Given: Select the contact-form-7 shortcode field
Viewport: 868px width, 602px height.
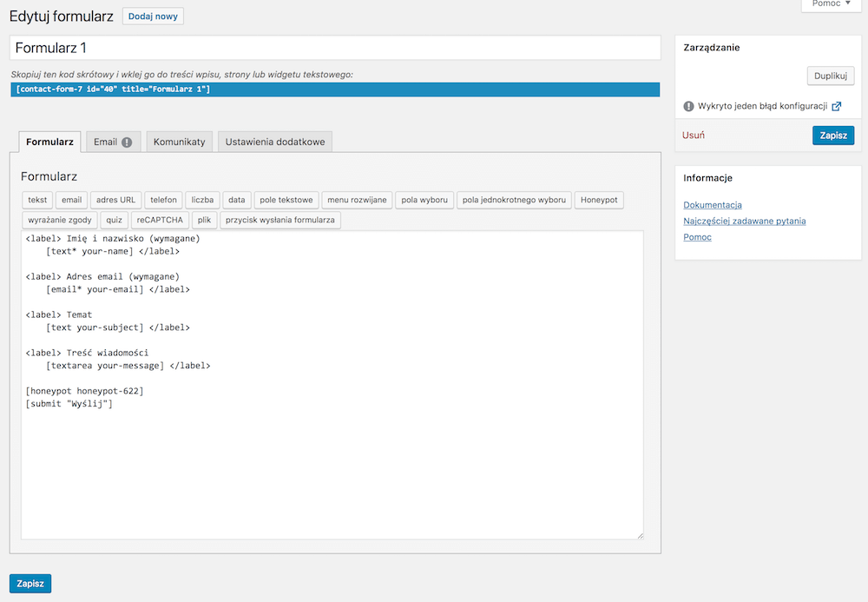Looking at the screenshot, I should (x=335, y=89).
